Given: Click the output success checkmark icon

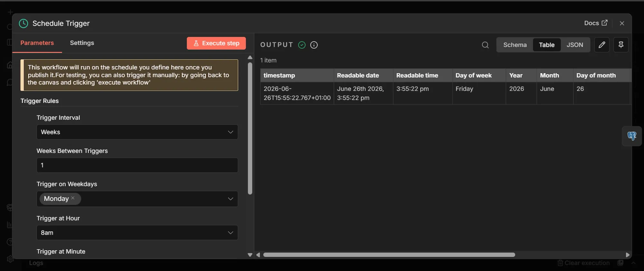Looking at the screenshot, I should [x=302, y=45].
